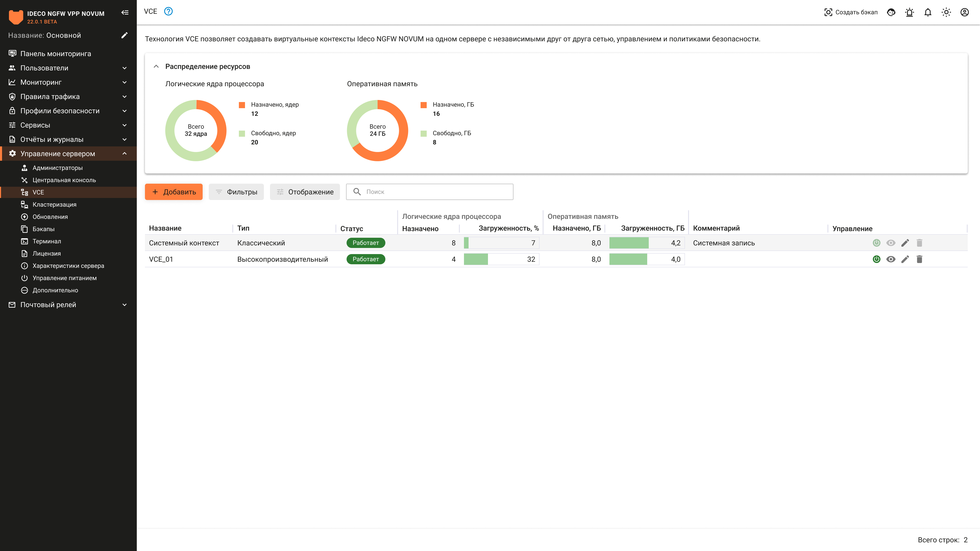Collapse the Управление сервером section
The image size is (980, 551).
point(124,154)
